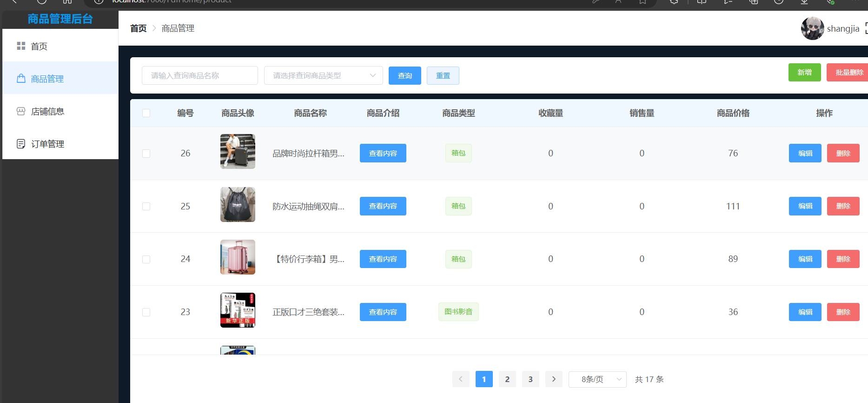Click the 图书影音 tag in row 23

click(458, 312)
